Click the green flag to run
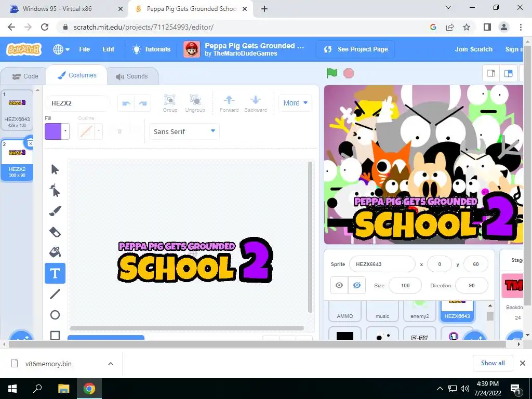This screenshot has width=532, height=399. tap(332, 73)
